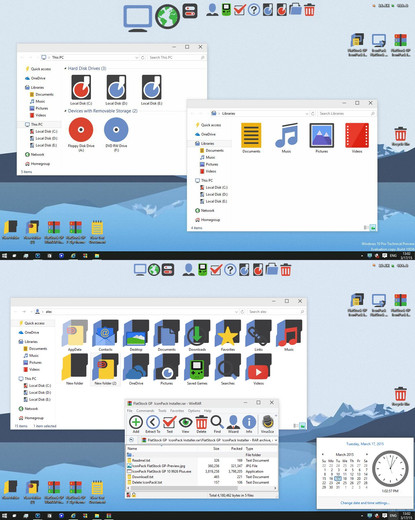Click Change date and time settings link
415x520 pixels.
pos(365,503)
